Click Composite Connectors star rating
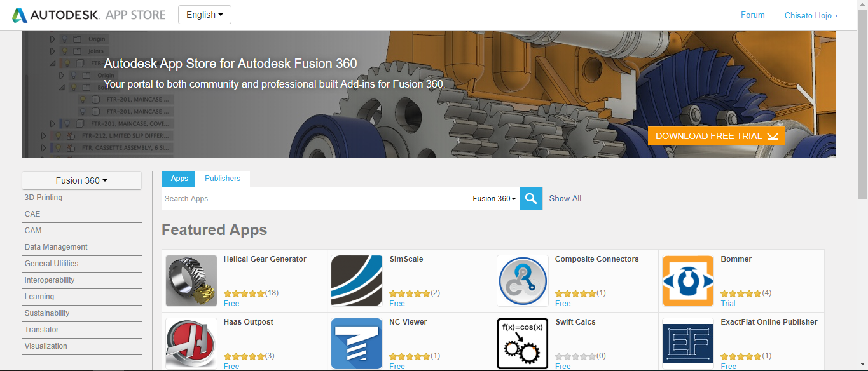This screenshot has height=371, width=868. tap(575, 293)
